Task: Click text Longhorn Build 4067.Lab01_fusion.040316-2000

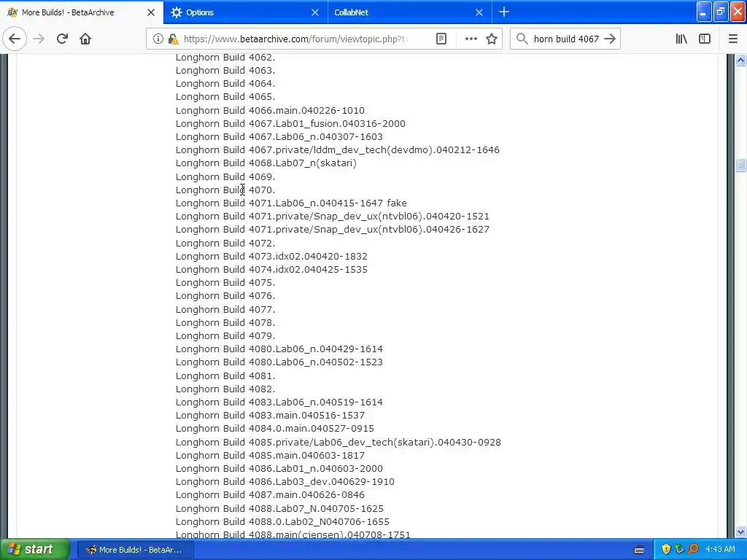Action: click(x=290, y=124)
